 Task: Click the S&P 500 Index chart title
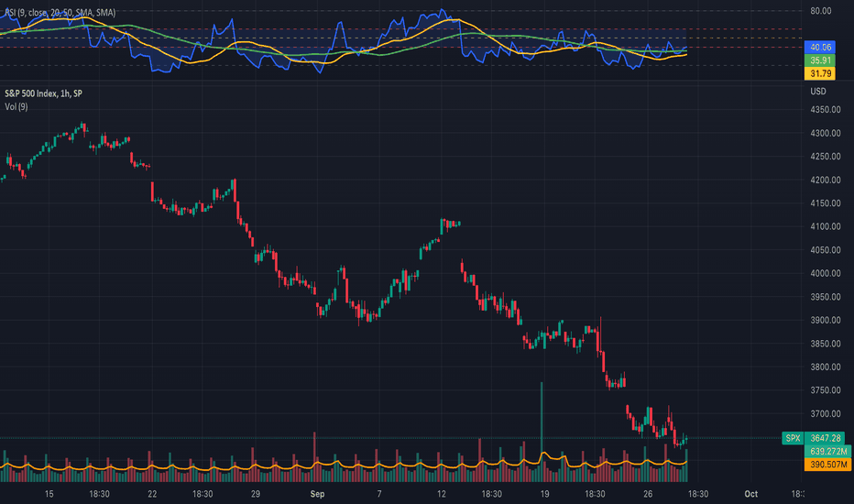coord(44,93)
